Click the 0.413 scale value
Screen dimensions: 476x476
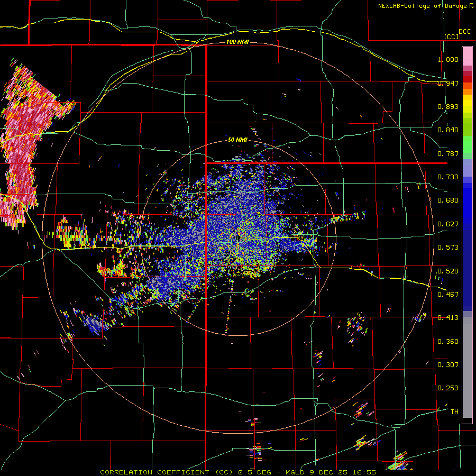coord(448,318)
